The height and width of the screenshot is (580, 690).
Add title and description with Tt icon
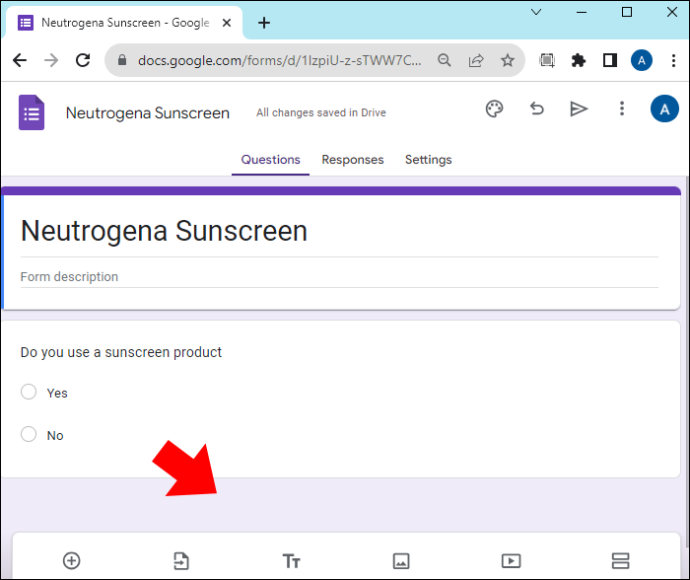tap(291, 561)
